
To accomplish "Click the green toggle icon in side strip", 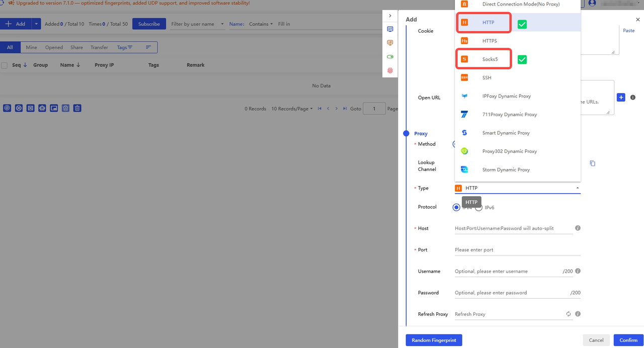I will [x=390, y=57].
